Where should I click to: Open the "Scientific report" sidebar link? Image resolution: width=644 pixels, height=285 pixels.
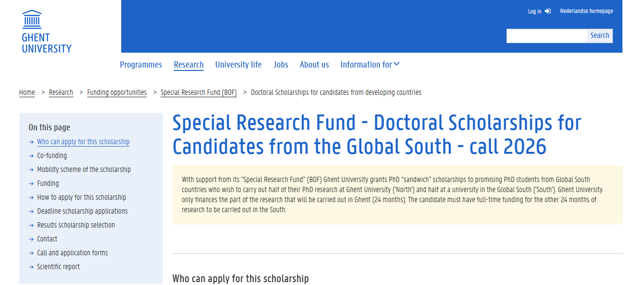pyautogui.click(x=58, y=267)
